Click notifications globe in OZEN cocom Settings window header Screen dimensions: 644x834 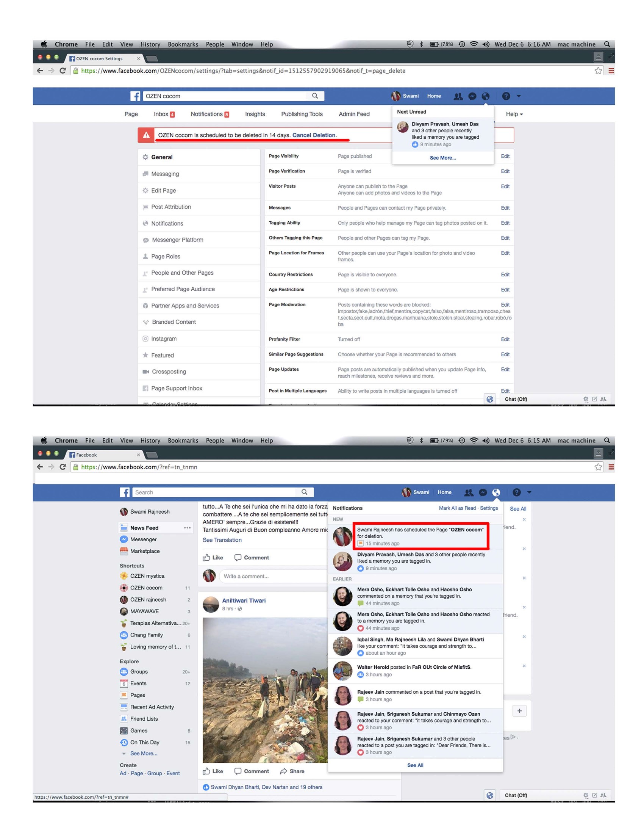coord(485,96)
